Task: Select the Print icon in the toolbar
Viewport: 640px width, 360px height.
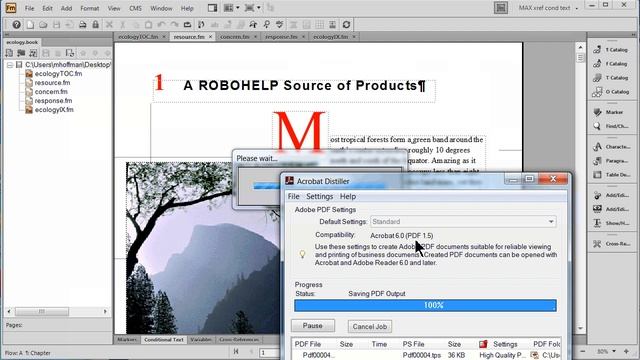Action: (82, 24)
